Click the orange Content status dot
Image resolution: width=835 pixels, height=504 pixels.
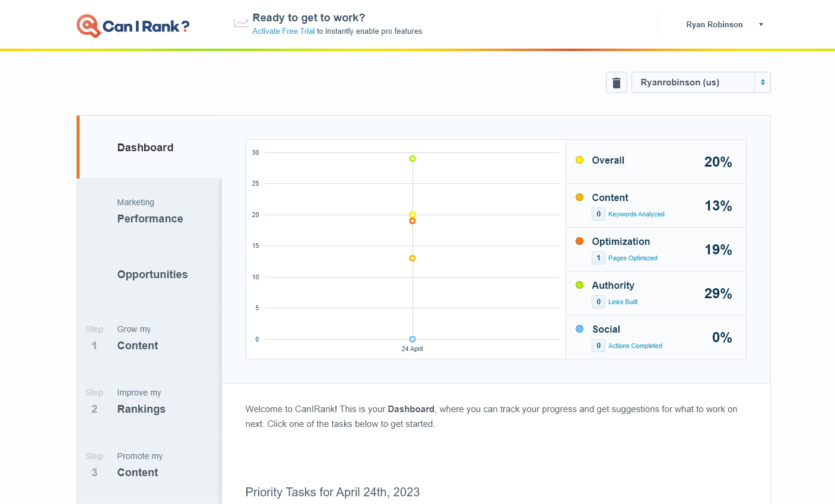pos(579,197)
